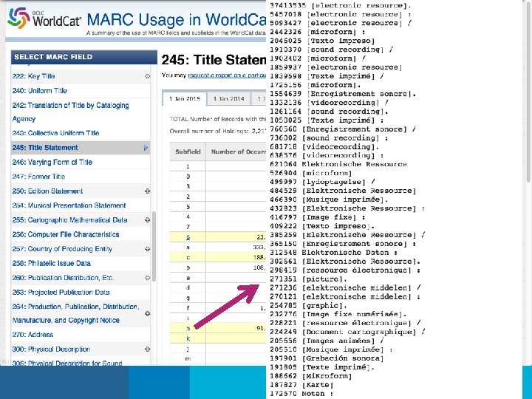The height and width of the screenshot is (399, 532).
Task: Switch to the 1 Jan 2014 tab
Action: (x=228, y=99)
